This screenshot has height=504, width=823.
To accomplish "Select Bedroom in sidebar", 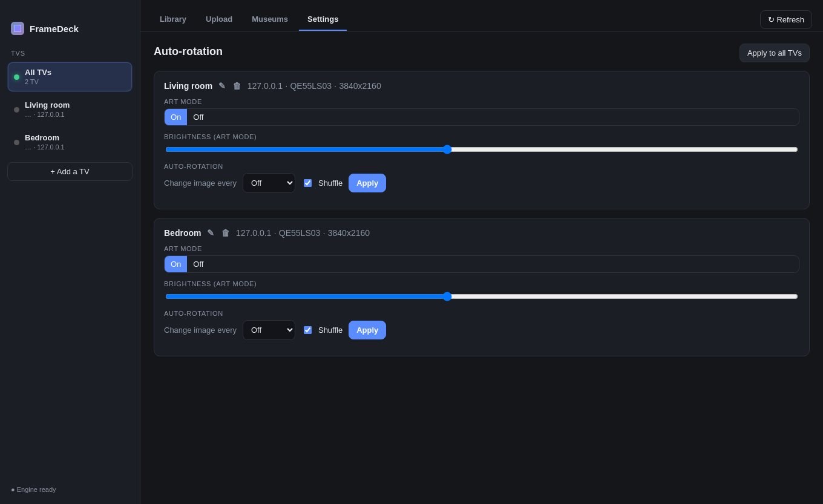I will pos(70,142).
